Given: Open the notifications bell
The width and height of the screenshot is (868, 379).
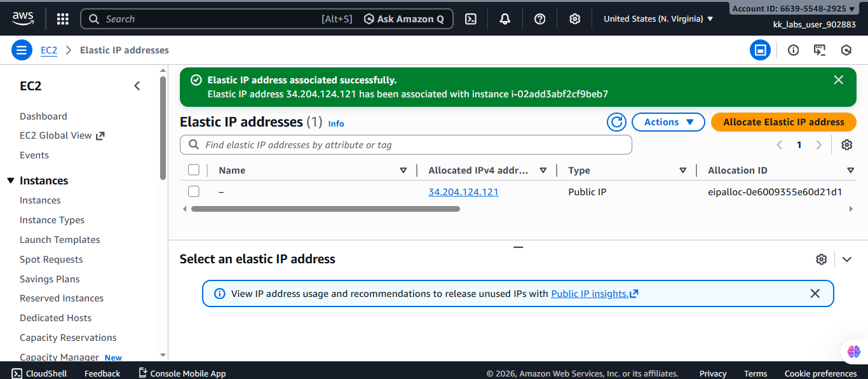Looking at the screenshot, I should pos(505,19).
